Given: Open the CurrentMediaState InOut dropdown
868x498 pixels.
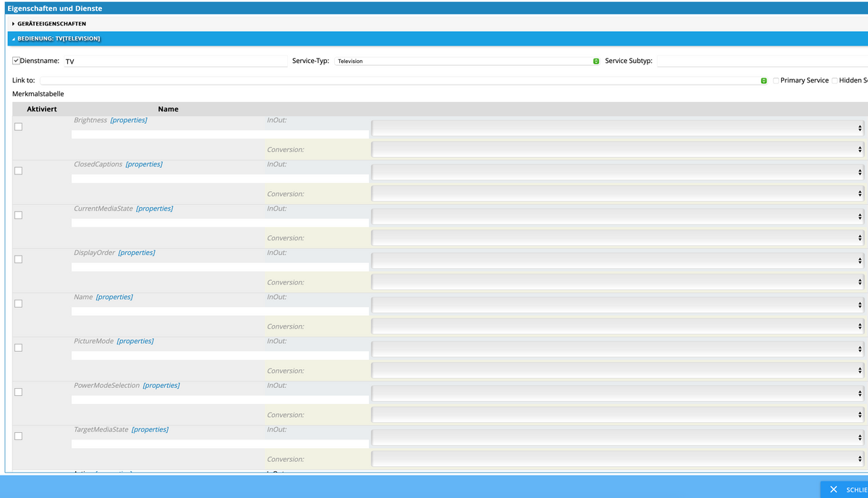Looking at the screenshot, I should coord(618,216).
